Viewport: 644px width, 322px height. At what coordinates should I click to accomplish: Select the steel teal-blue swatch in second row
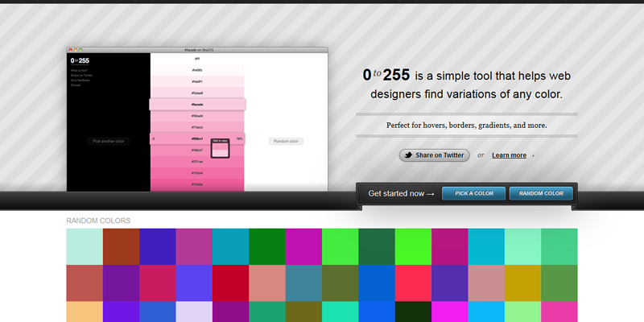pos(304,283)
